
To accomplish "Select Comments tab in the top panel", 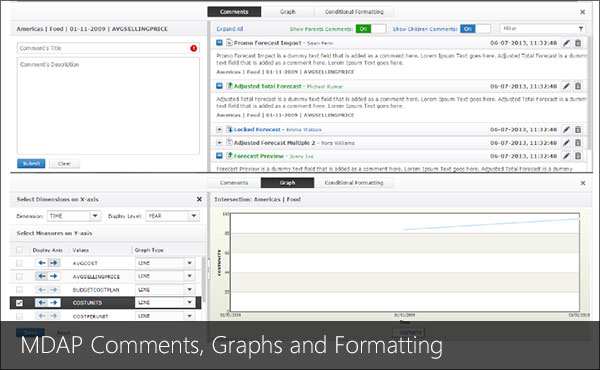I will (x=234, y=12).
